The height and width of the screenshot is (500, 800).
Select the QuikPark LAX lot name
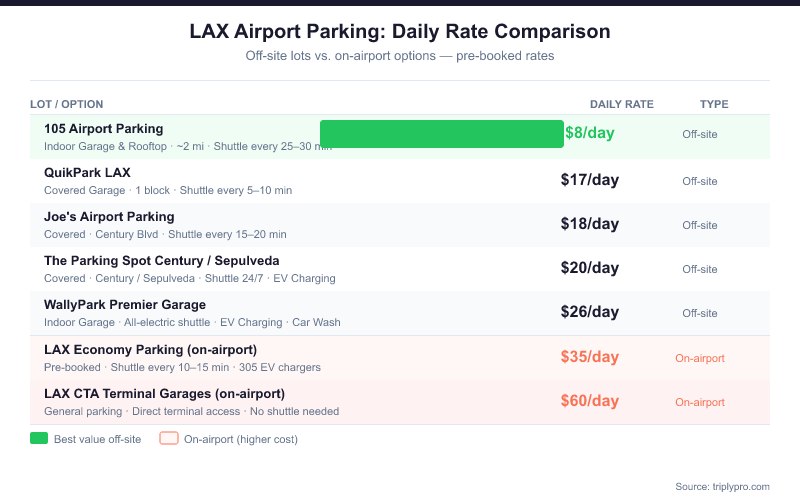tap(87, 173)
